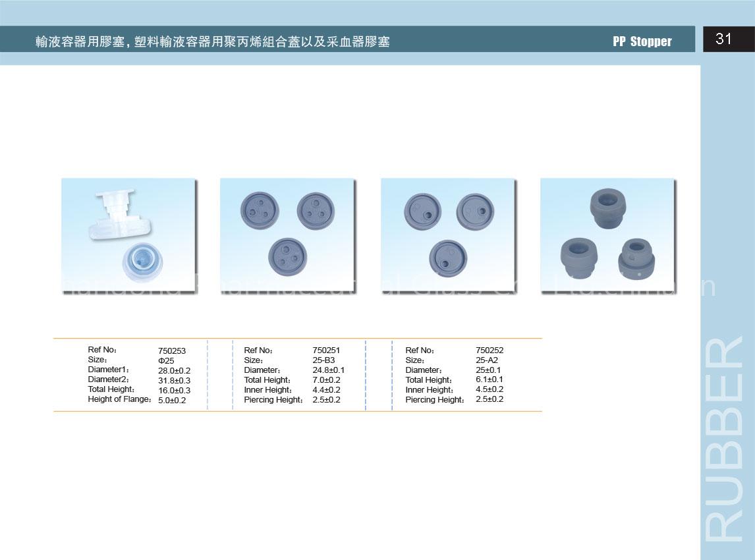Select reference number 750253
Image resolution: width=755 pixels, height=560 pixels.
point(172,351)
